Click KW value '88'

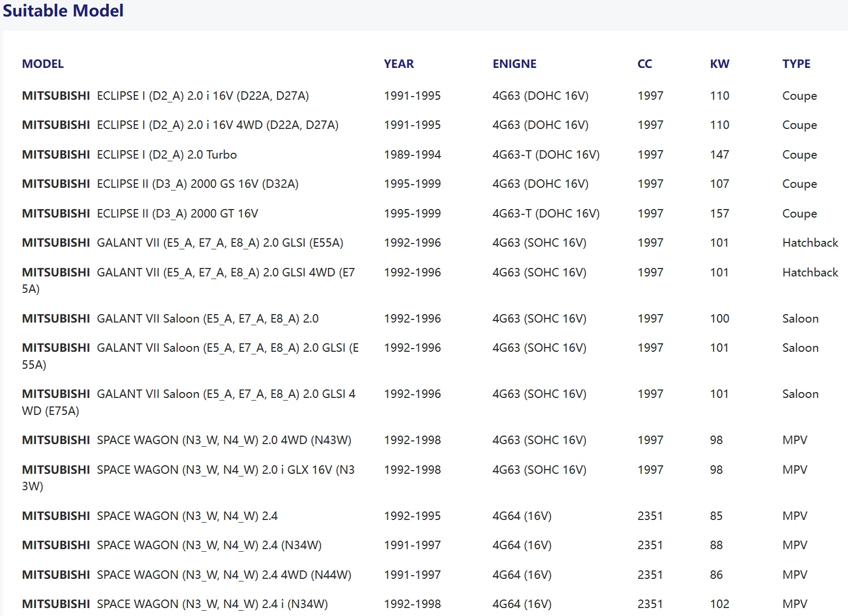tap(716, 545)
